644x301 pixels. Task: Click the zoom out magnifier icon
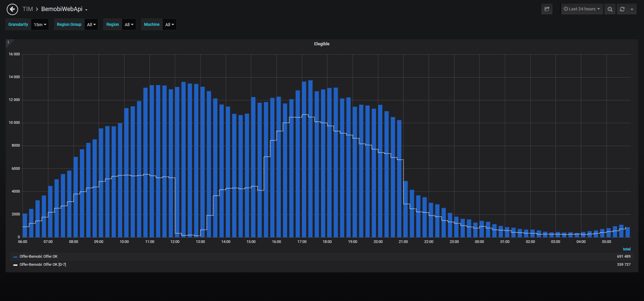[x=610, y=9]
